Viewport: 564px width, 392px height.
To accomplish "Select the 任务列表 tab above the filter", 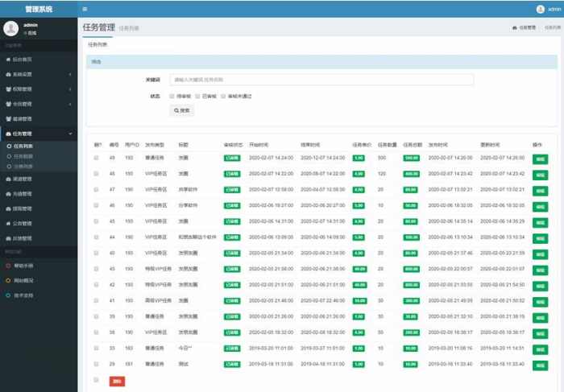I will [97, 44].
